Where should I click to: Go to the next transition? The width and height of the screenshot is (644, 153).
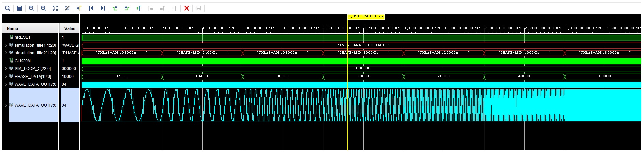click(x=127, y=8)
